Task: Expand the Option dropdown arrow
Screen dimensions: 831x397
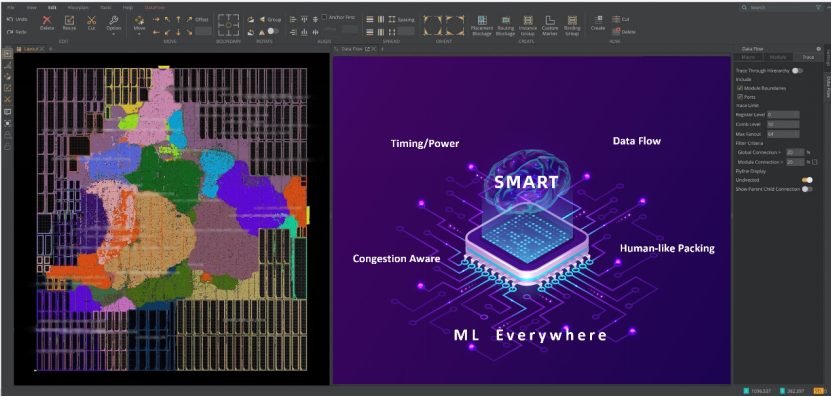Action: pos(113,33)
